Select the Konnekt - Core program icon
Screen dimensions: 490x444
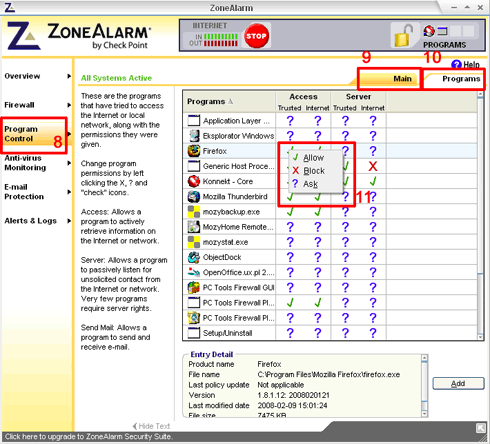(x=194, y=181)
